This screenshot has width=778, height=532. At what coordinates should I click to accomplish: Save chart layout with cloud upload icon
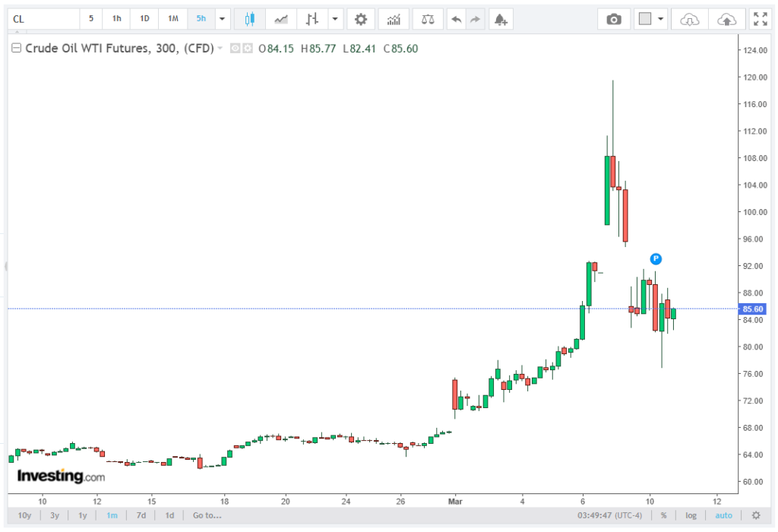[726, 18]
